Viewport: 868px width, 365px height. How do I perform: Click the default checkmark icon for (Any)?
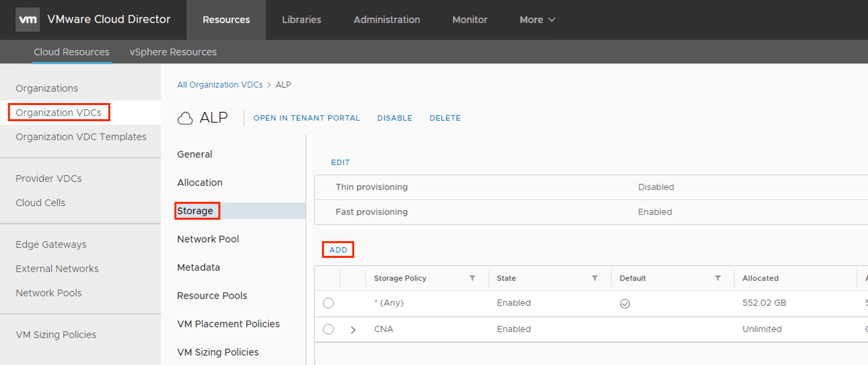pyautogui.click(x=625, y=304)
